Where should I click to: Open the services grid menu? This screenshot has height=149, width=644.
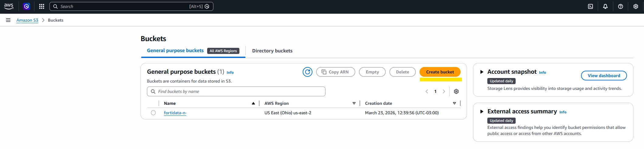(42, 6)
